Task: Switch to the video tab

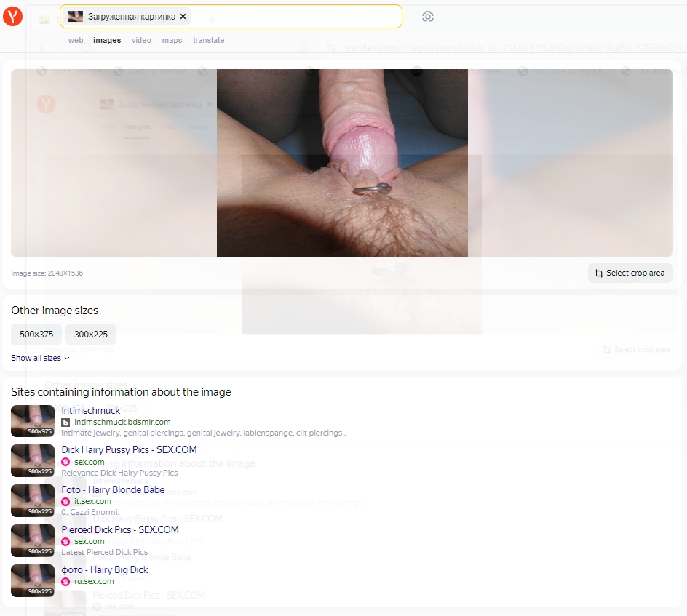Action: [141, 41]
